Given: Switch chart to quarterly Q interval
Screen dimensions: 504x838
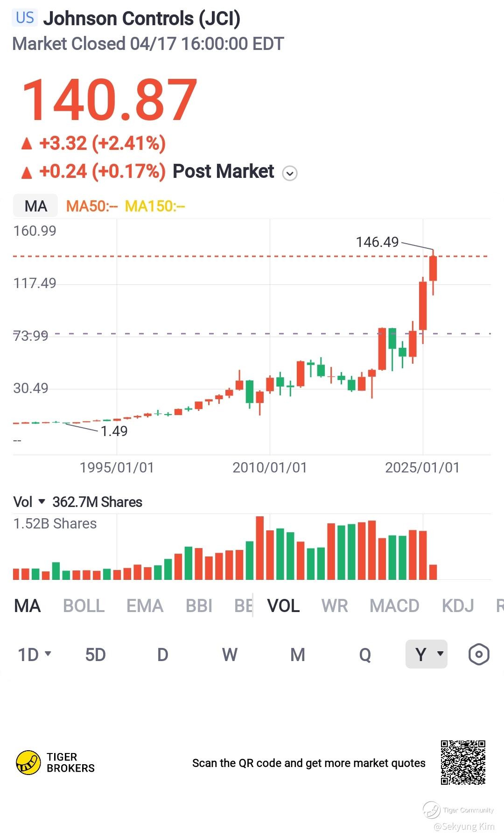Looking at the screenshot, I should 365,655.
